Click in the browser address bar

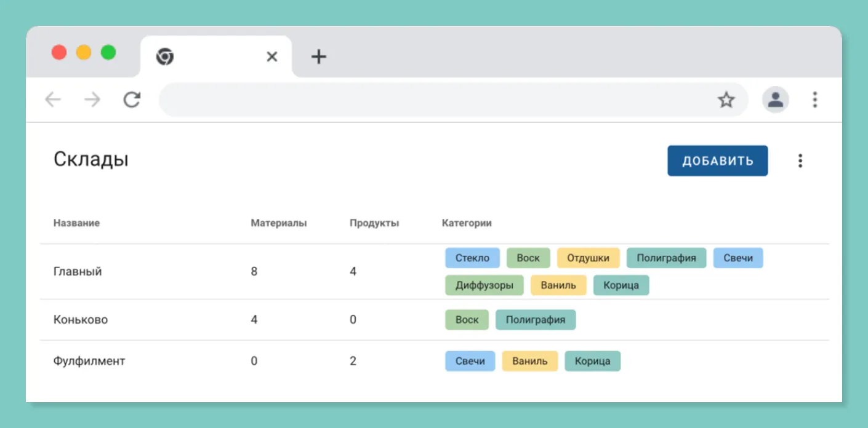(454, 100)
